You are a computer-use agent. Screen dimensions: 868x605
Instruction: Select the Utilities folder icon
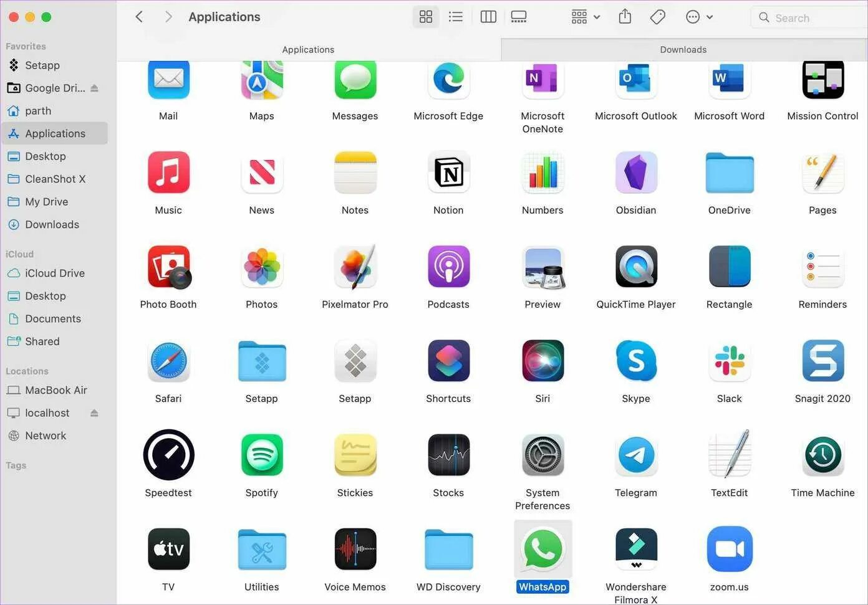262,549
